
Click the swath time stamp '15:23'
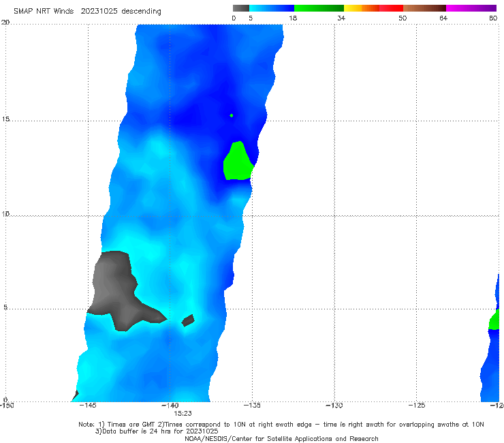(183, 414)
